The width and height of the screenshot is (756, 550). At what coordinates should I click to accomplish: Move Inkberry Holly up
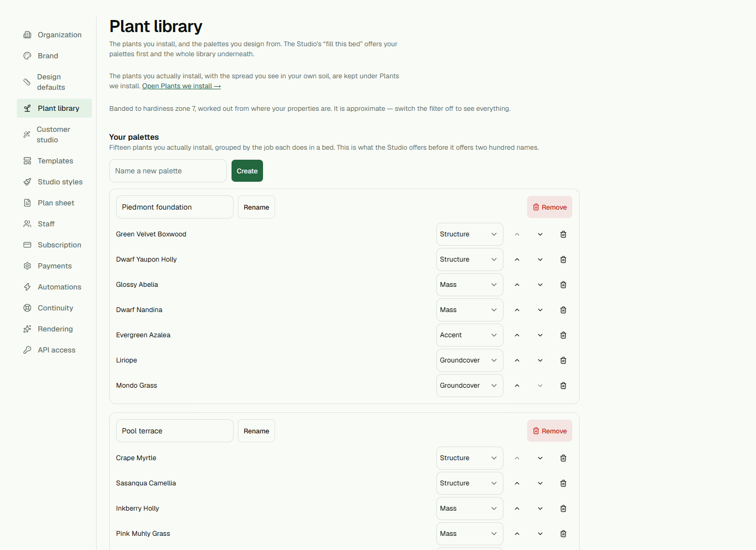coord(517,509)
